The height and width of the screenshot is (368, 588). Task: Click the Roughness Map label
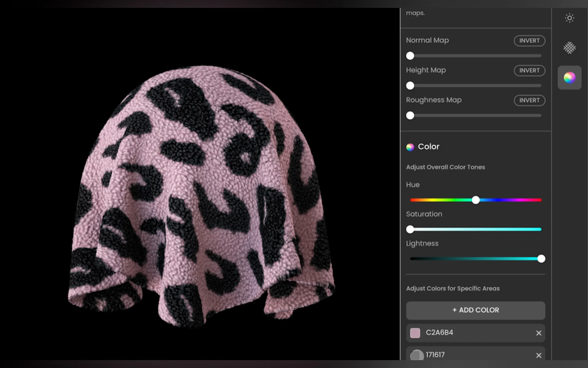(x=434, y=100)
